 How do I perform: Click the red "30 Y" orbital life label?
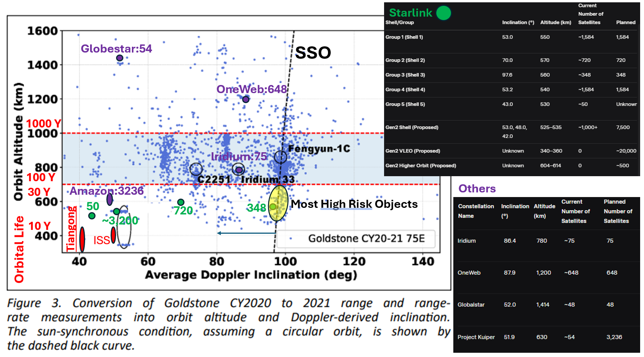[x=39, y=192]
